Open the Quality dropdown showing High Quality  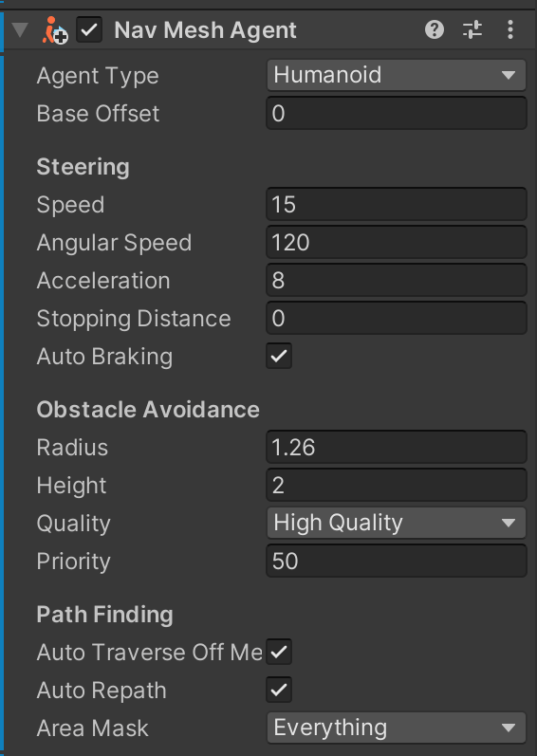click(397, 523)
